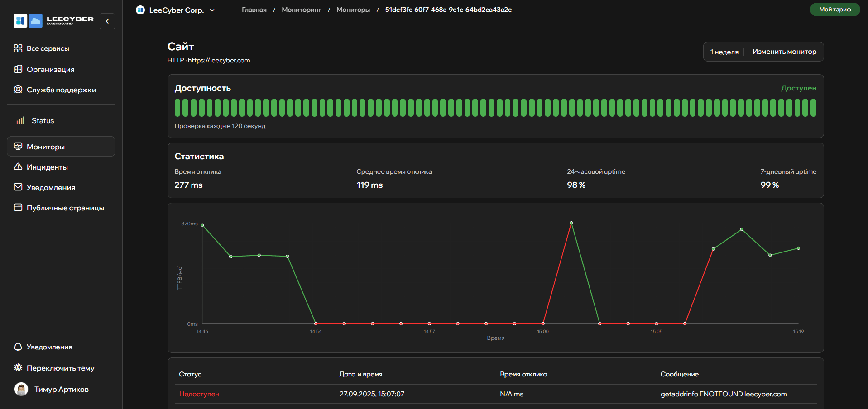The height and width of the screenshot is (409, 868).
Task: Click the Status bar chart icon
Action: click(x=21, y=121)
